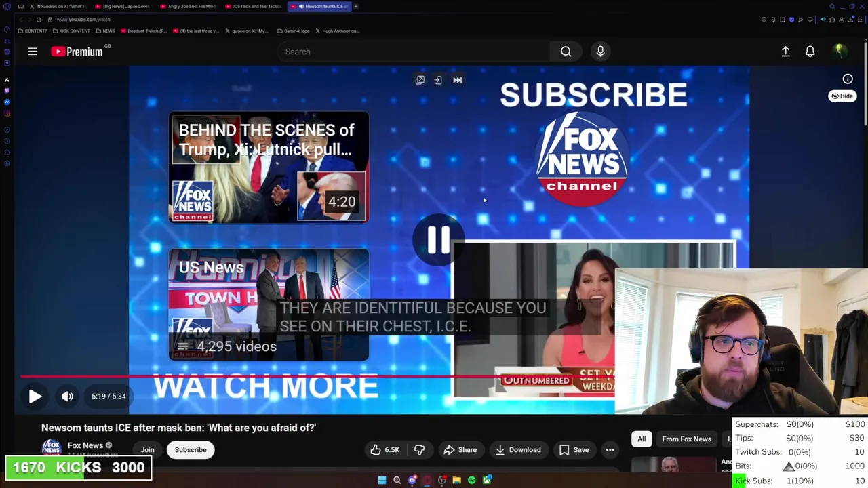Take snapshot with browser selection icon
The width and height of the screenshot is (868, 488).
[783, 20]
